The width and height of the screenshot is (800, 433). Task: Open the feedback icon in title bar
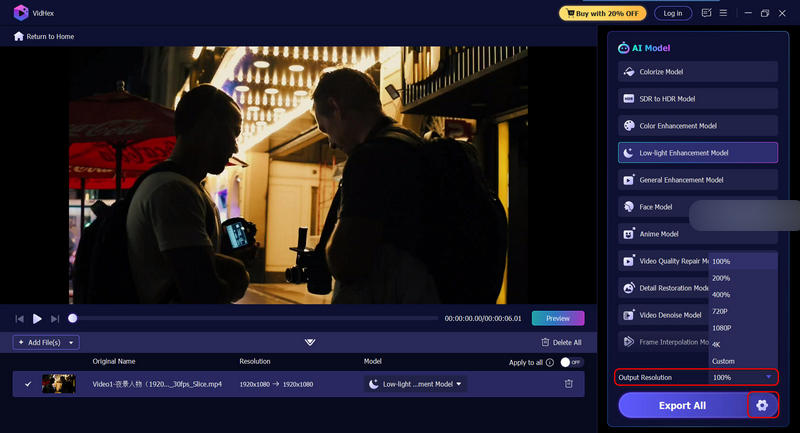pos(706,13)
